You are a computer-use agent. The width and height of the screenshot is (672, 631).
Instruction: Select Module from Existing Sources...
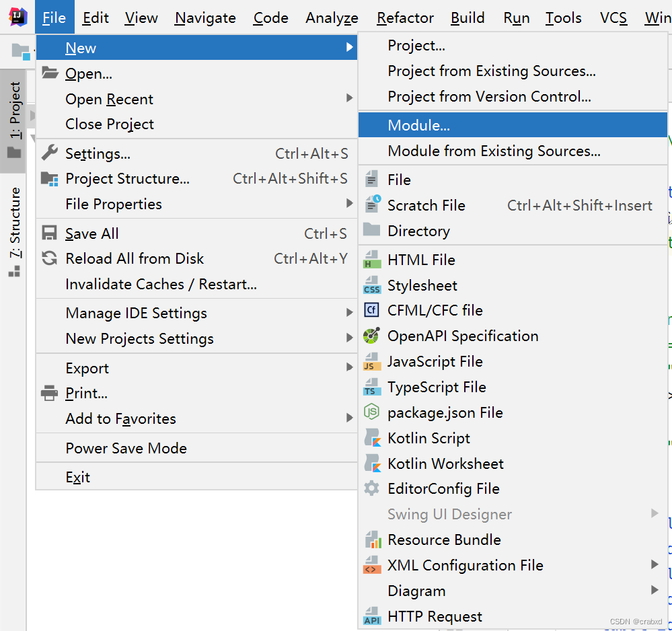[x=513, y=151]
